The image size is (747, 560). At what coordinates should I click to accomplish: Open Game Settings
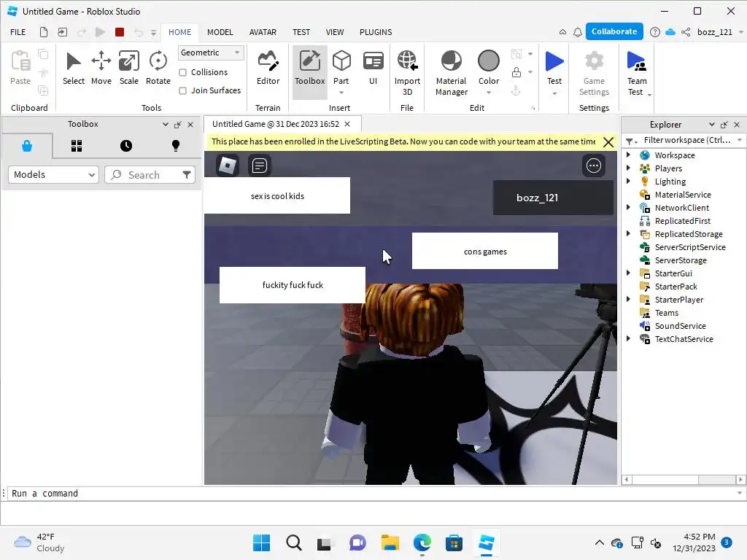594,73
